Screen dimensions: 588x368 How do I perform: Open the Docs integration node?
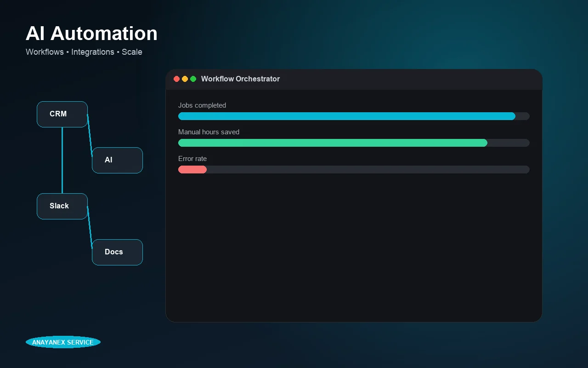click(x=117, y=252)
